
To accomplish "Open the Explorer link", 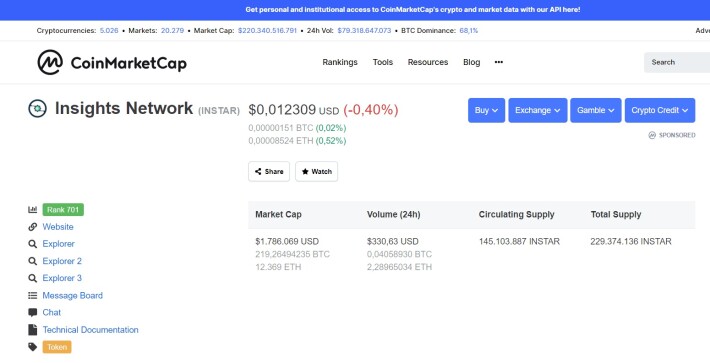I will coord(58,244).
